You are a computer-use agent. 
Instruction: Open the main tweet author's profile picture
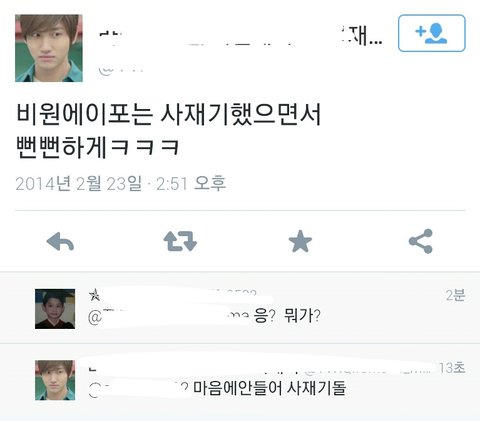coord(49,48)
